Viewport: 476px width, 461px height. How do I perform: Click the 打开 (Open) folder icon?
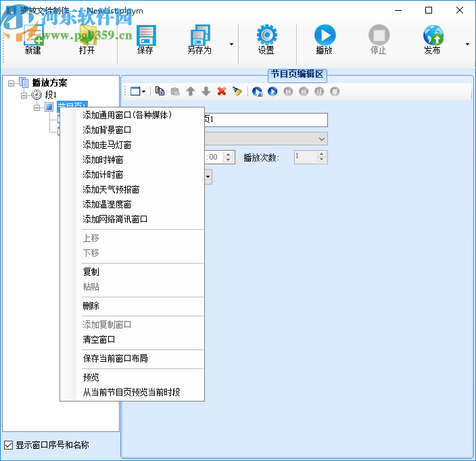(x=87, y=35)
